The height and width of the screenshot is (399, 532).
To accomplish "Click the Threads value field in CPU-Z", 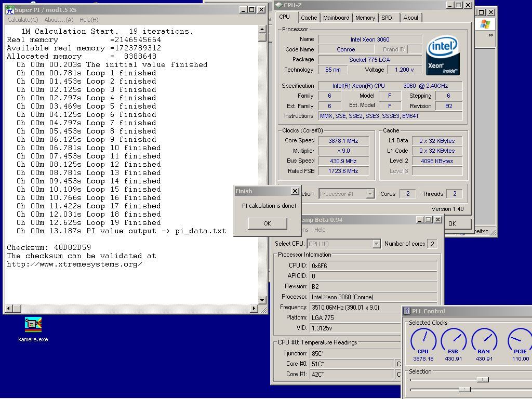I will (x=455, y=194).
